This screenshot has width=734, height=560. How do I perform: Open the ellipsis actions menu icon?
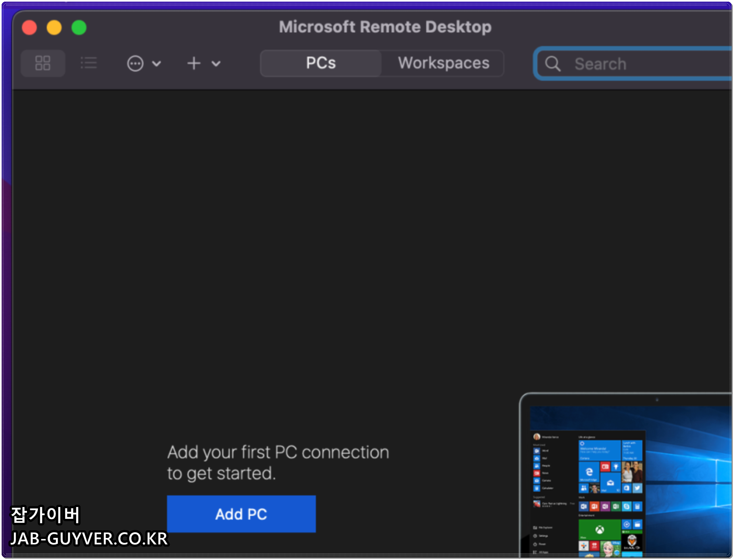coord(135,64)
